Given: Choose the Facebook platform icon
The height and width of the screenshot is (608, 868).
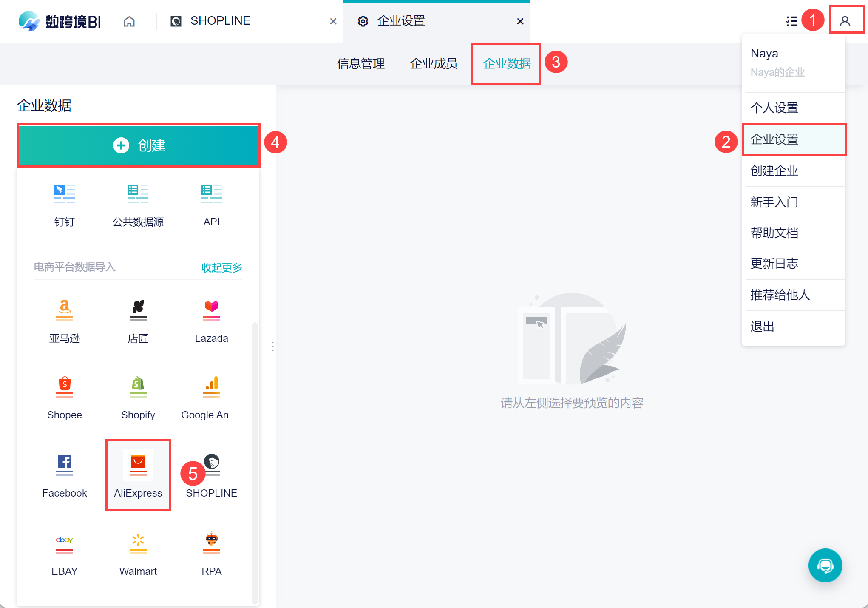Looking at the screenshot, I should point(65,465).
